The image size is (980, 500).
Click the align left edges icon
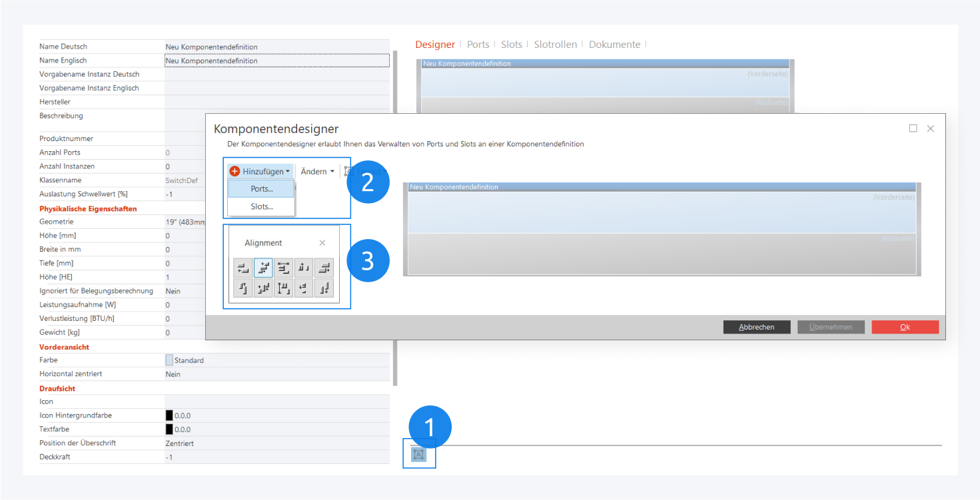pyautogui.click(x=243, y=268)
